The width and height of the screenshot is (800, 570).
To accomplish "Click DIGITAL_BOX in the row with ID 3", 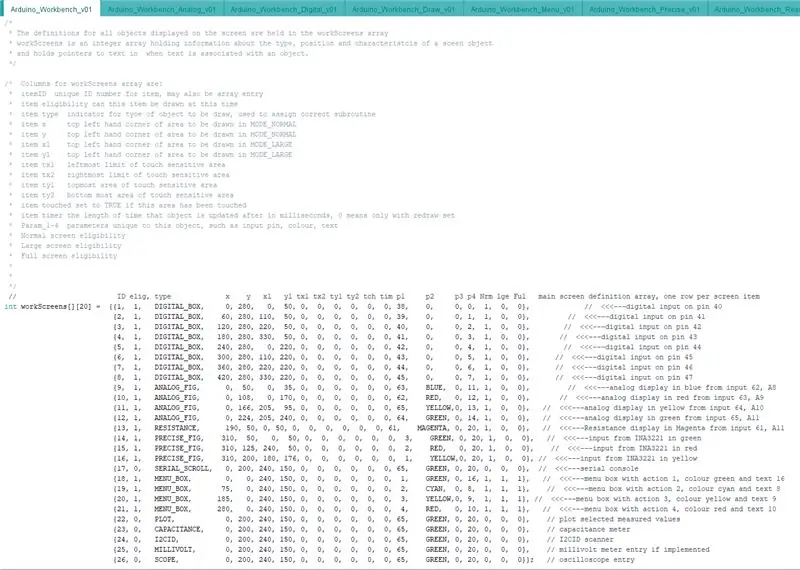I will (179, 327).
